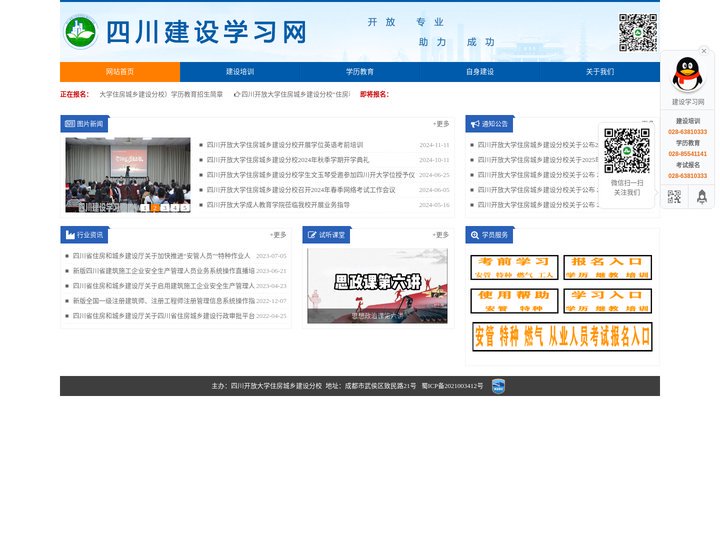The width and height of the screenshot is (720, 540).
Task: Click the 图片新闻 section header icon
Action: pos(70,124)
